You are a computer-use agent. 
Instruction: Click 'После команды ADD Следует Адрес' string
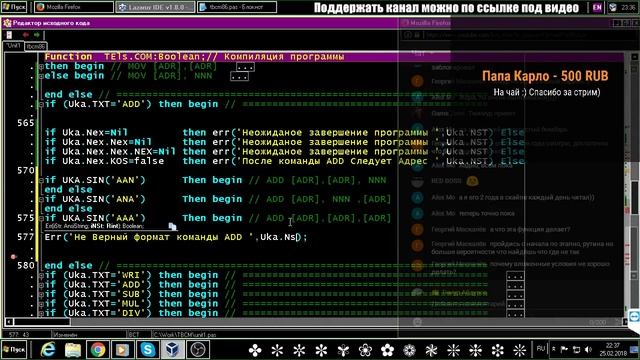pos(335,161)
